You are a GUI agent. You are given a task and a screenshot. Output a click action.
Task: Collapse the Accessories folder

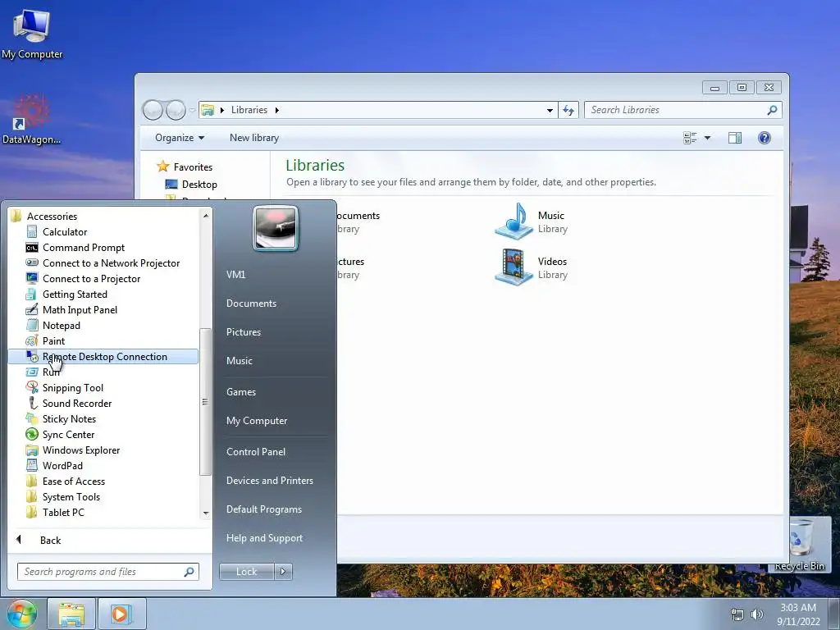click(52, 216)
